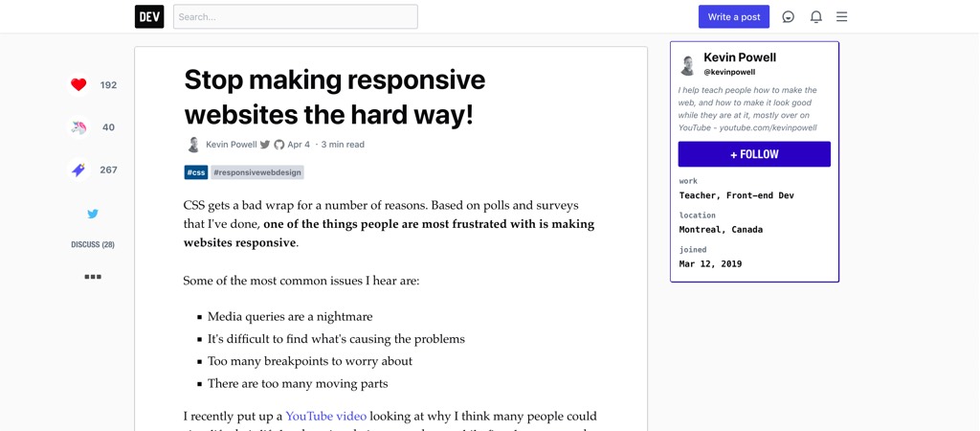This screenshot has height=431, width=980.
Task: Open the author's GitHub icon beside the name
Action: click(279, 145)
